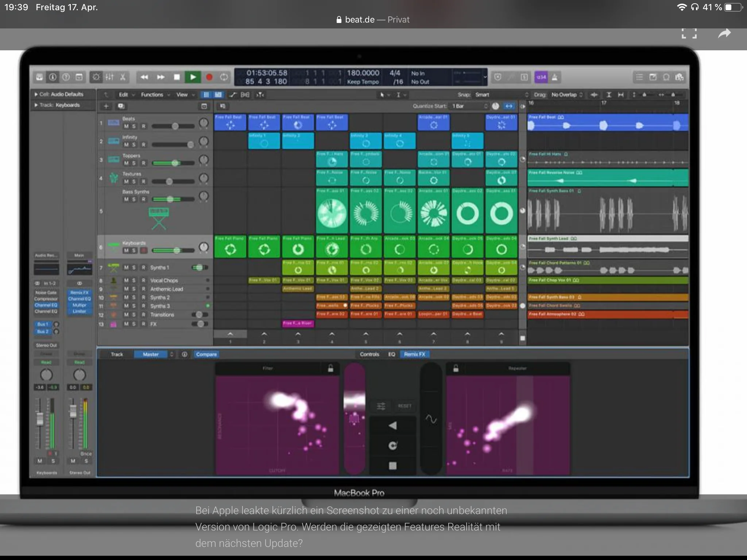Toggle the metronome icon
Viewport: 747px width, 560px height.
coord(554,77)
